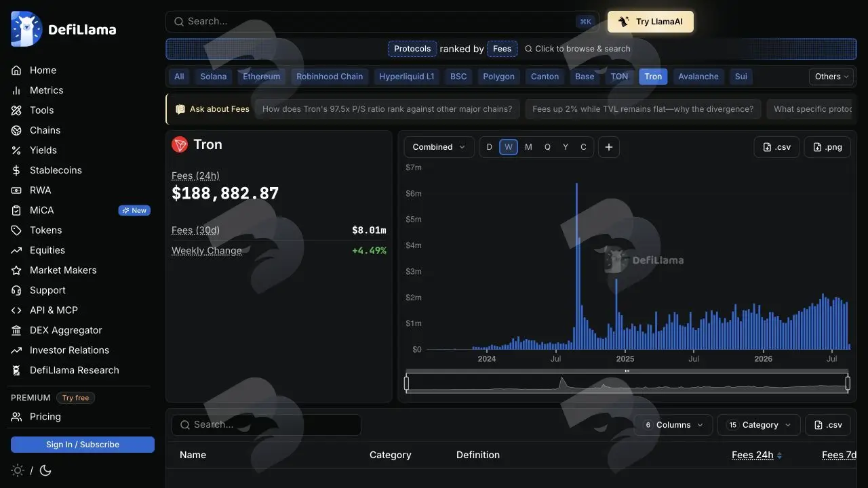Download chart data as .csv
Screen dimensions: 868x488
776,147
